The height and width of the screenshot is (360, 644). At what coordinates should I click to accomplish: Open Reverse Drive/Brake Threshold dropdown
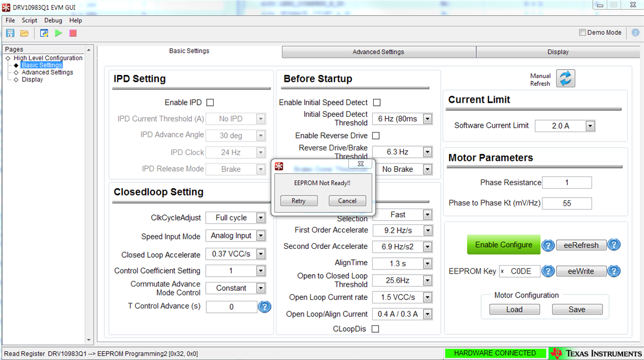(427, 152)
